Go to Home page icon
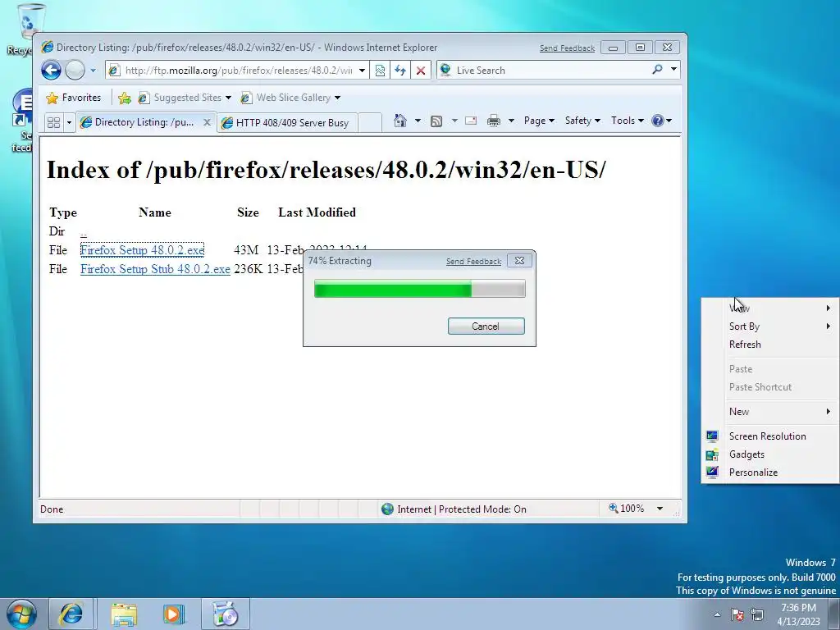Image resolution: width=840 pixels, height=630 pixels. point(400,121)
